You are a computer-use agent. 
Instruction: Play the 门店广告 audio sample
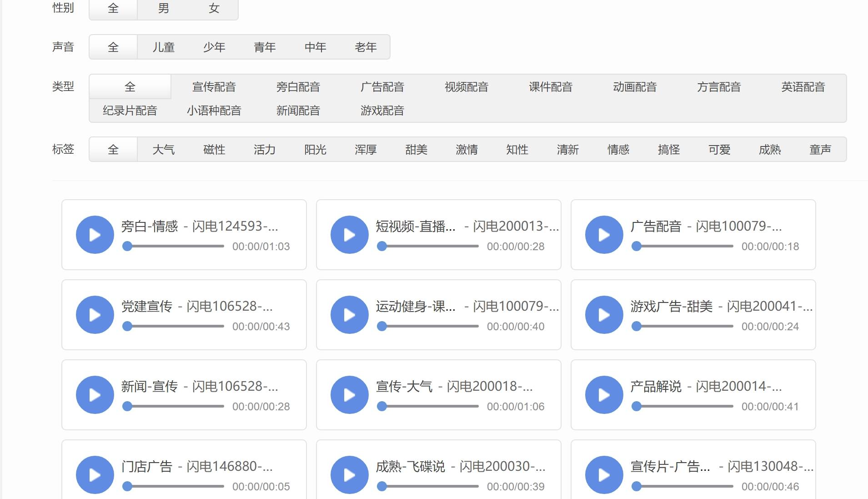pyautogui.click(x=95, y=475)
